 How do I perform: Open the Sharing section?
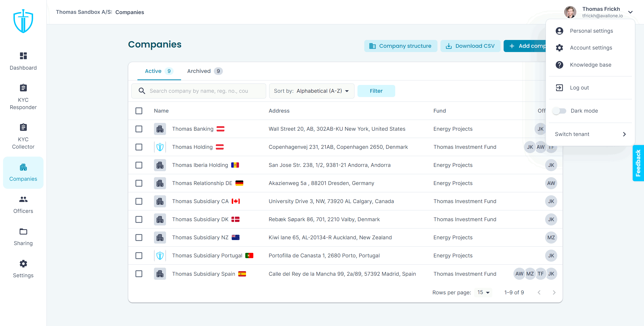click(23, 237)
